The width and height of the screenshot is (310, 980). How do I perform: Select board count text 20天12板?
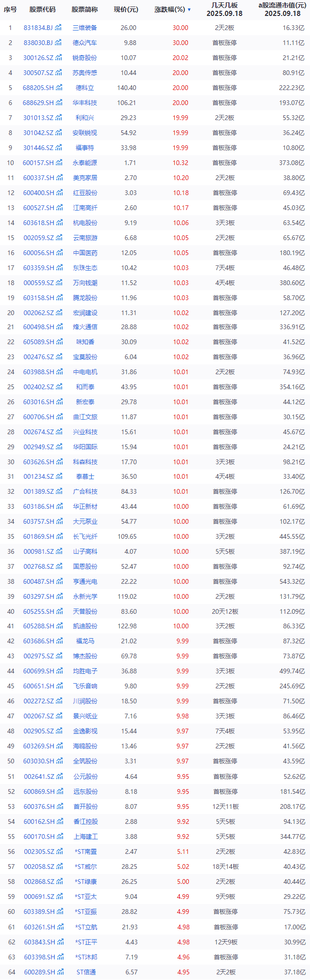tap(225, 611)
